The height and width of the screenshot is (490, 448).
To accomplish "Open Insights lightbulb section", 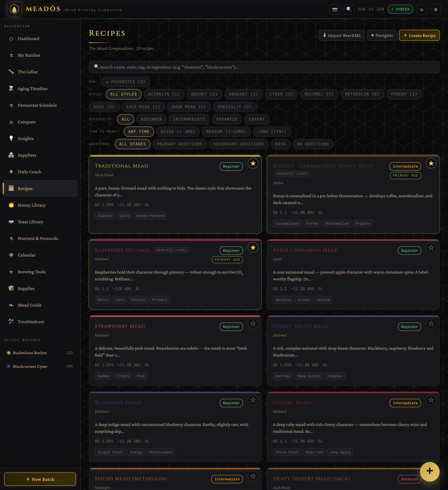I will pos(40,138).
